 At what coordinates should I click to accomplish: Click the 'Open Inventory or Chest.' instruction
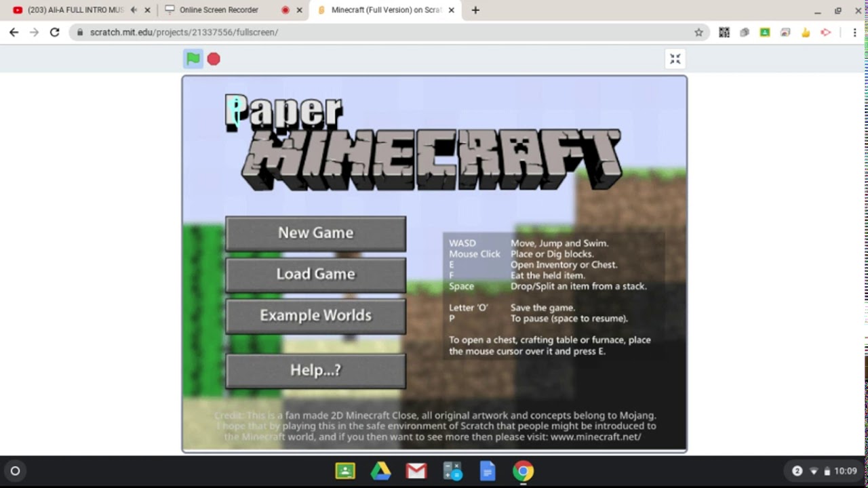click(x=564, y=264)
